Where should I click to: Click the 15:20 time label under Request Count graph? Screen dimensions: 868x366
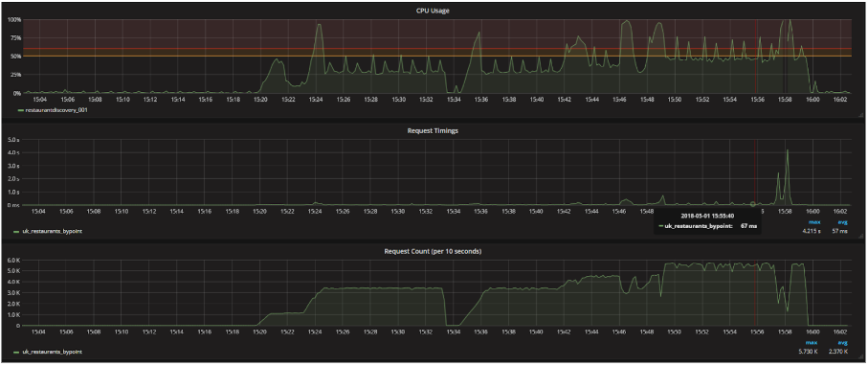[x=260, y=332]
